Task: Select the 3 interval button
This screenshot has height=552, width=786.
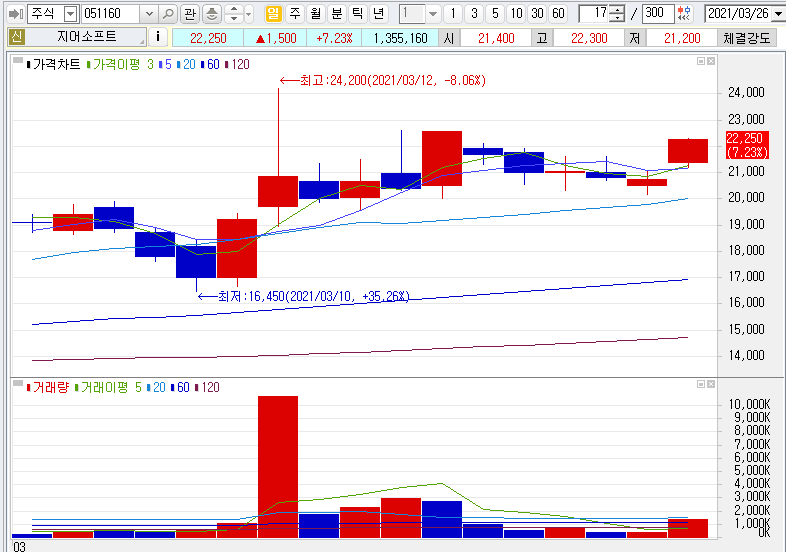Action: 474,14
